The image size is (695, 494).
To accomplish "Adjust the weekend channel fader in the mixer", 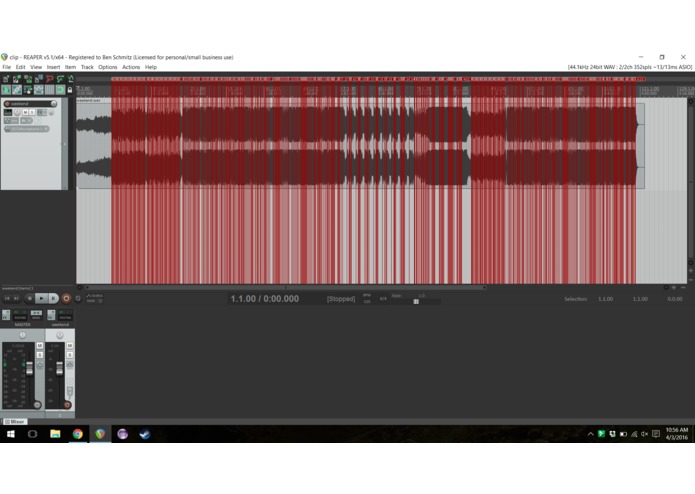I will pyautogui.click(x=59, y=368).
